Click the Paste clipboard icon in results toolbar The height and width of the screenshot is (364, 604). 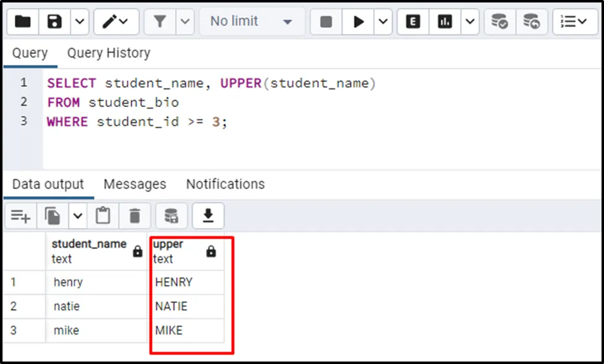pyautogui.click(x=103, y=216)
